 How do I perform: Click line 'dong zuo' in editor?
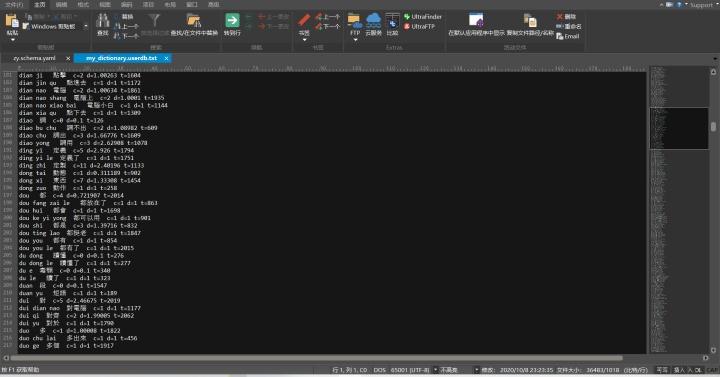68,188
